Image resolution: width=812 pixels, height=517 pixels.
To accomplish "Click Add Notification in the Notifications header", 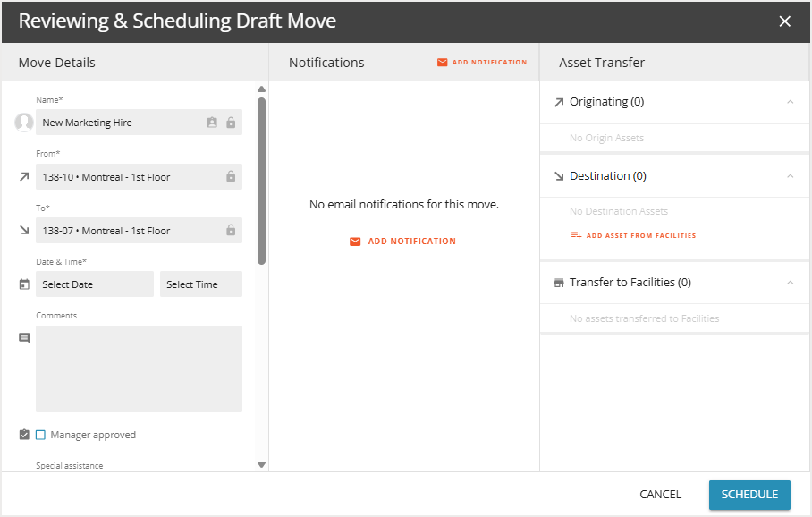I will pyautogui.click(x=482, y=63).
